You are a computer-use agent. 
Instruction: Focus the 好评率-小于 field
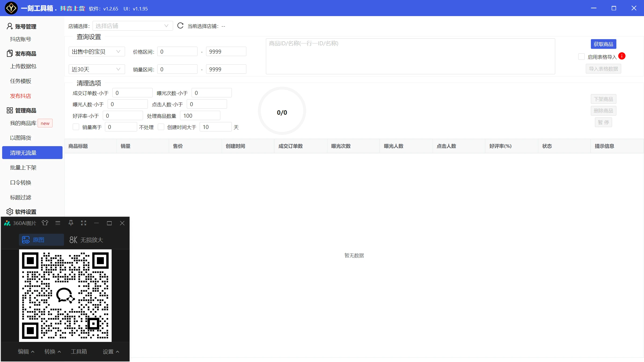click(x=123, y=116)
